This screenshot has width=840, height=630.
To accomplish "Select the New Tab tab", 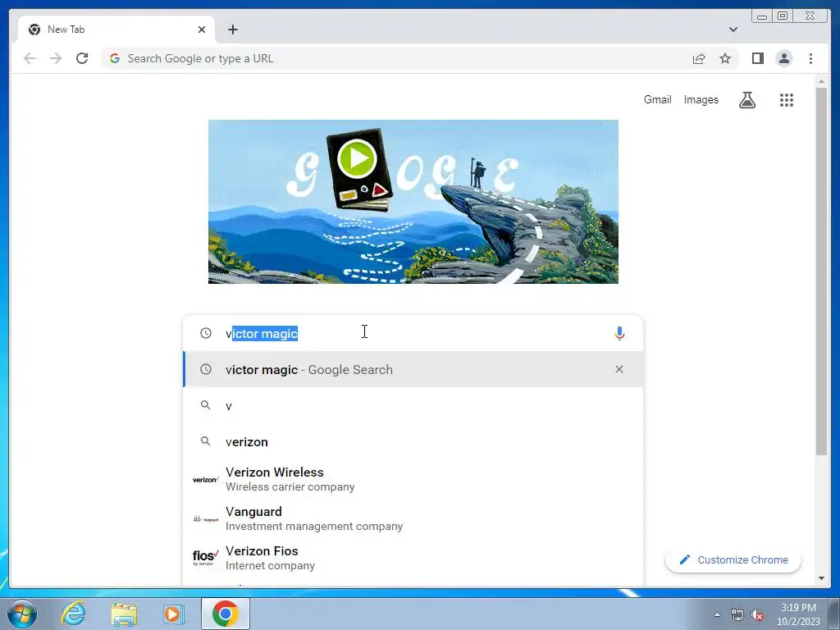I will tap(116, 30).
